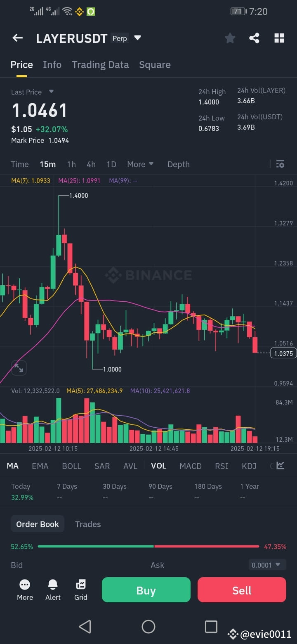Image resolution: width=297 pixels, height=644 pixels.
Task: Click the bid-ask ratio bar
Action: point(148,546)
